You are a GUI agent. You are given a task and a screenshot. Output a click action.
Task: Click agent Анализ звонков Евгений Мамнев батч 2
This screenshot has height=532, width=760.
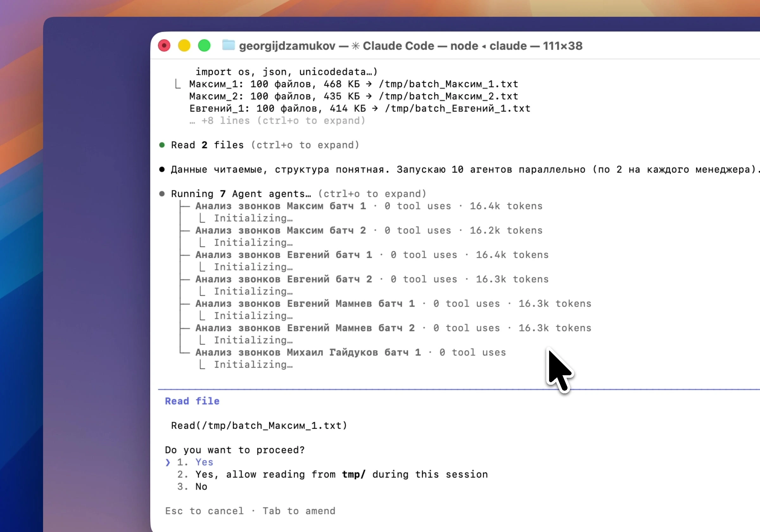click(x=305, y=328)
